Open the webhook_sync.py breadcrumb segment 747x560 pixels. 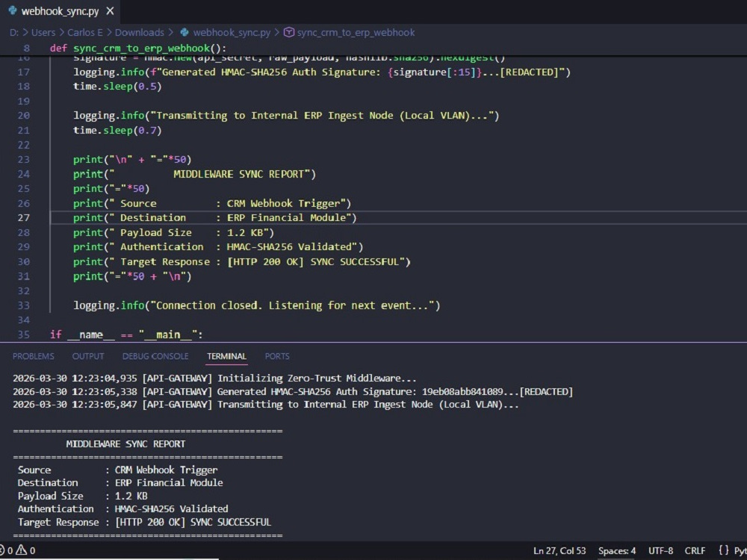(x=232, y=32)
